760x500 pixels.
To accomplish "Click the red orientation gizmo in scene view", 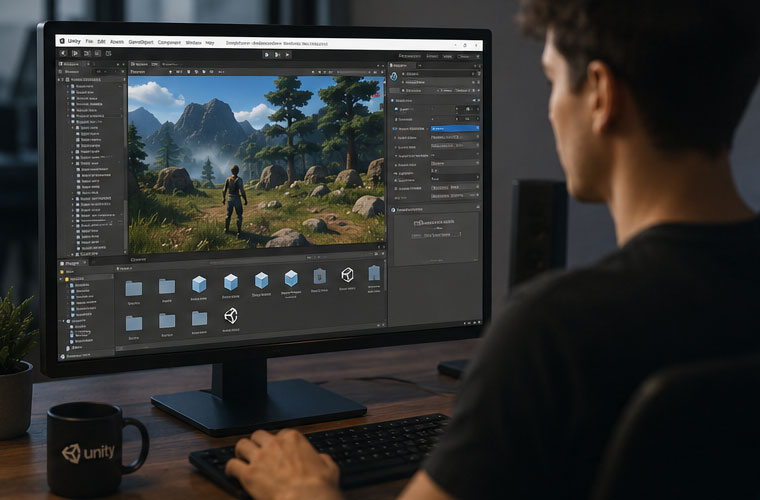I will tap(377, 95).
